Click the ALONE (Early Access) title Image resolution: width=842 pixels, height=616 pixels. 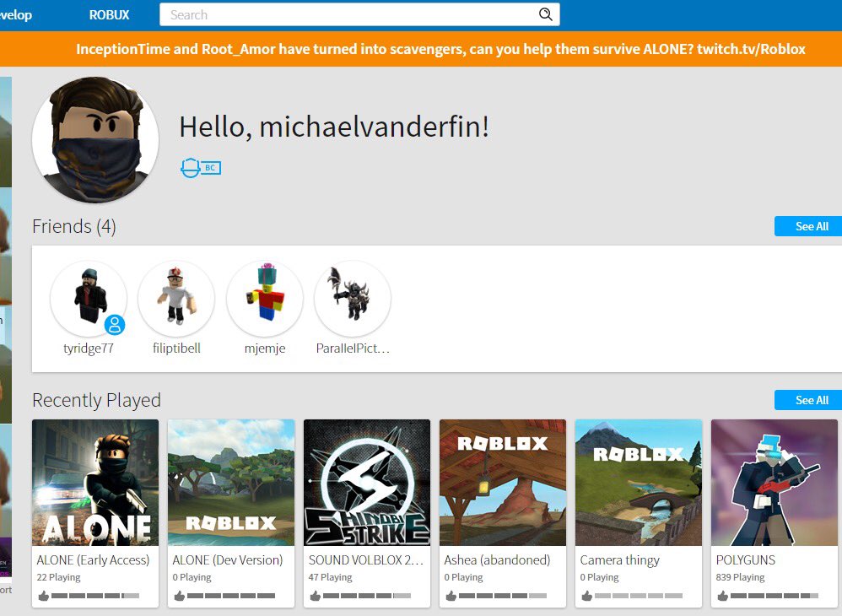coord(93,560)
